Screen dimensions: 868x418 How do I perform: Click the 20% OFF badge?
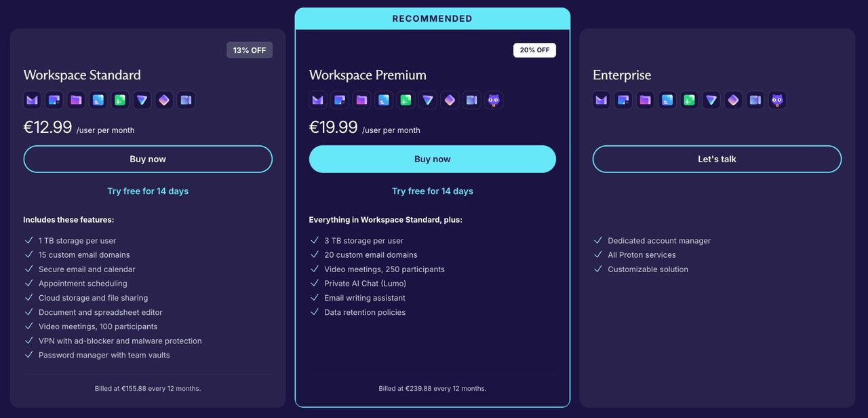pyautogui.click(x=534, y=50)
